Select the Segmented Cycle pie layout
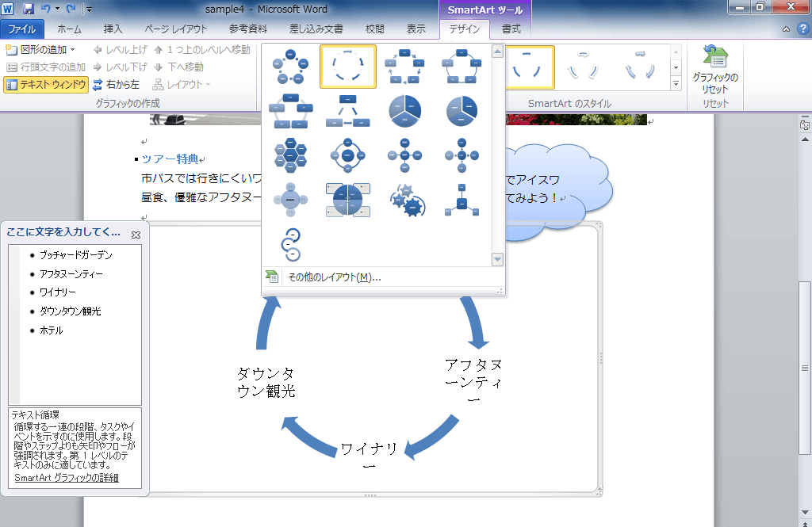This screenshot has height=527, width=812. click(x=404, y=111)
